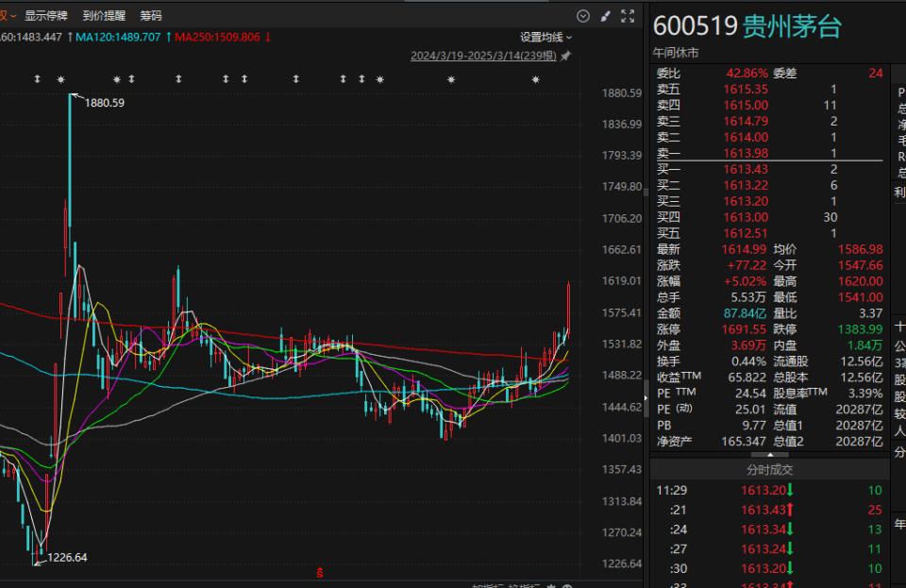Collapse the side panel using the small edge arrow
The height and width of the screenshot is (588, 906).
pos(646,398)
